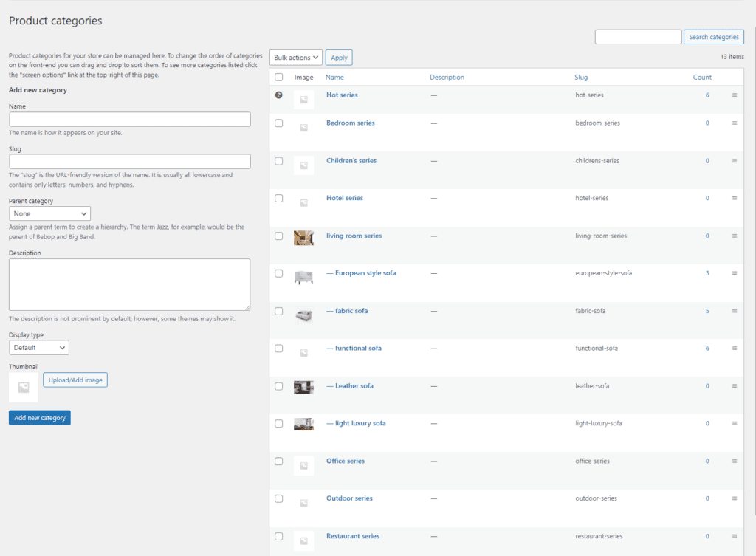Check the Bedroom series checkbox
The image size is (756, 556).
278,123
